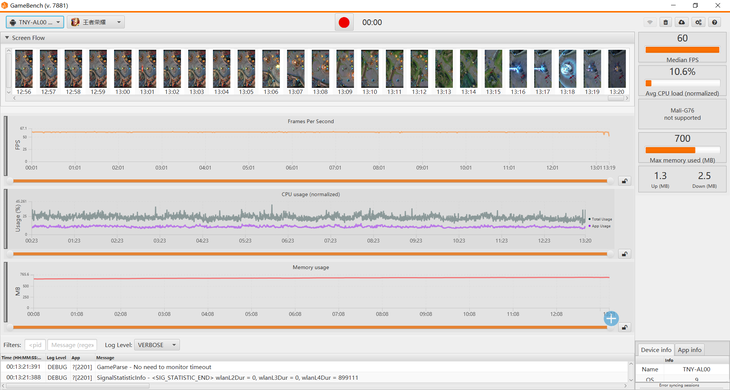Select the Device info tab
730x390 pixels.
coord(656,350)
